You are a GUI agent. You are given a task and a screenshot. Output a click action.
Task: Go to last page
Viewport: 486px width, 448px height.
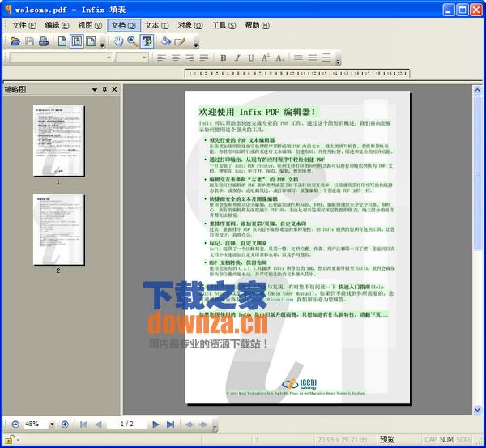(x=170, y=425)
